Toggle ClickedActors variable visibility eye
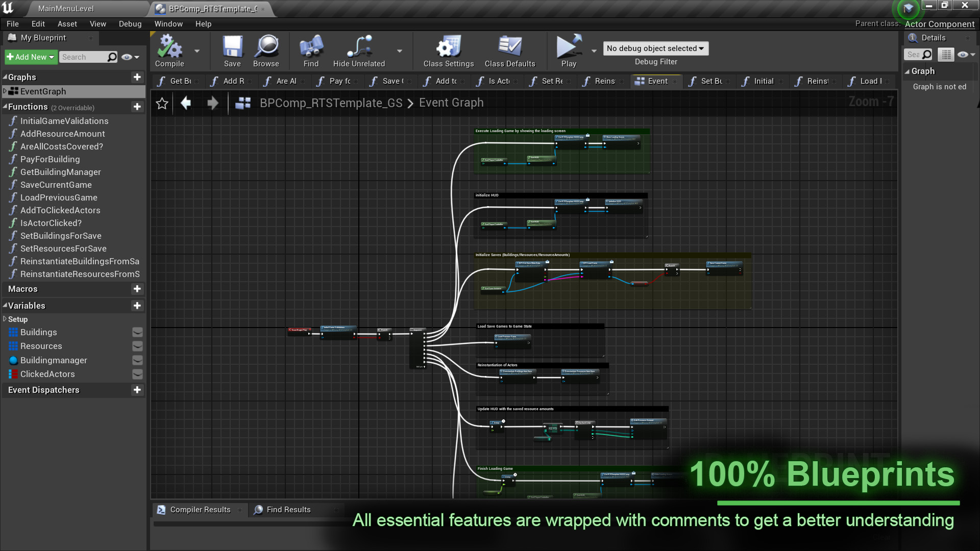 coord(137,374)
